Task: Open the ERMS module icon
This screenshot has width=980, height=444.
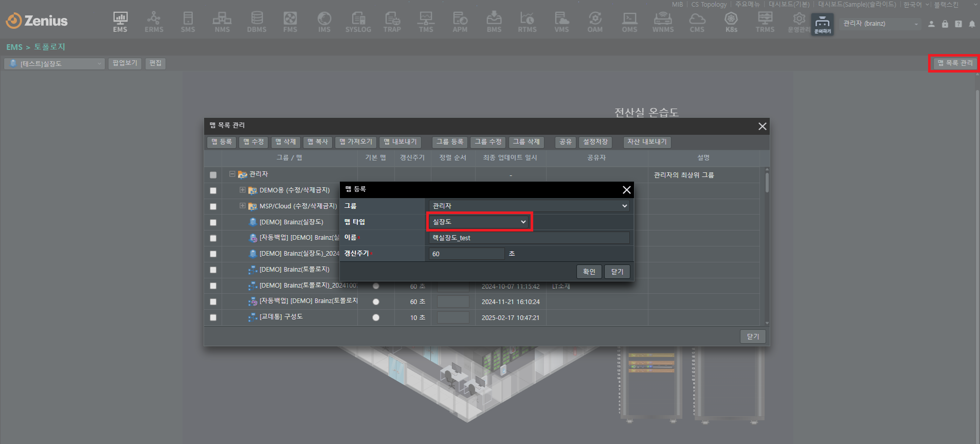Action: coord(154,22)
